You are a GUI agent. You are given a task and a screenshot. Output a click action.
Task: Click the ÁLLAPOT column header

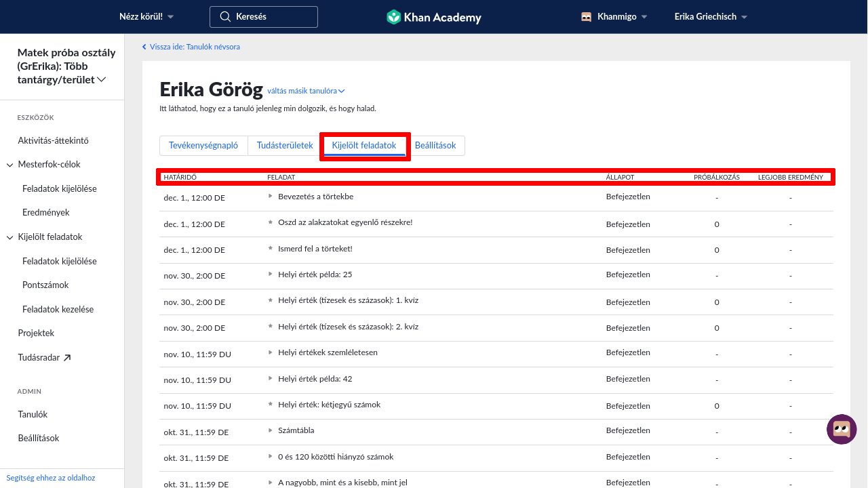pos(620,178)
